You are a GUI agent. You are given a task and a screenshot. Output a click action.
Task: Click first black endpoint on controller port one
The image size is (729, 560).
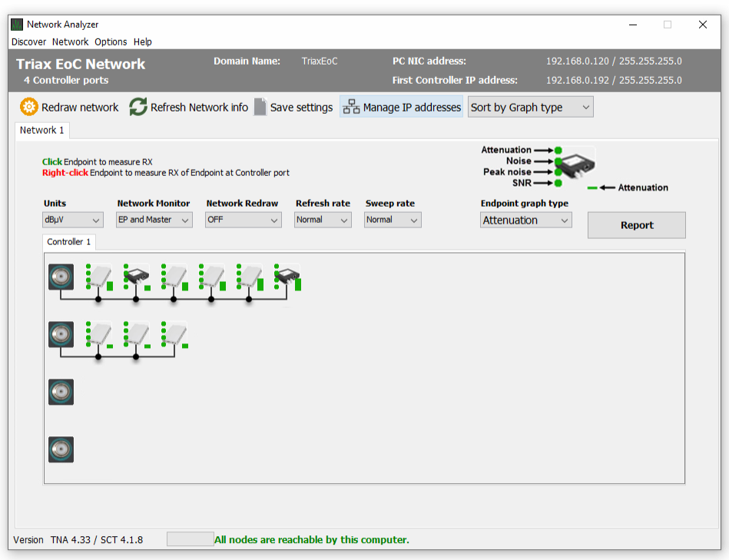tap(136, 276)
